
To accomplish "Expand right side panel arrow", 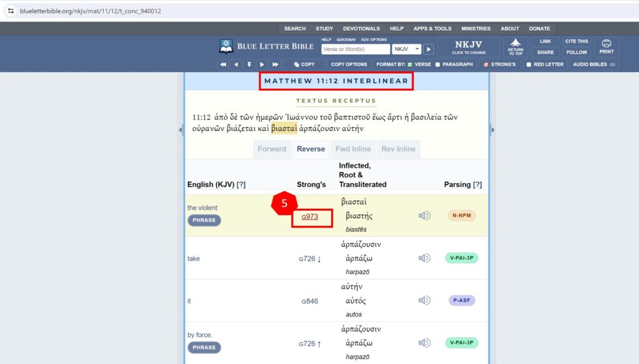I will click(492, 130).
